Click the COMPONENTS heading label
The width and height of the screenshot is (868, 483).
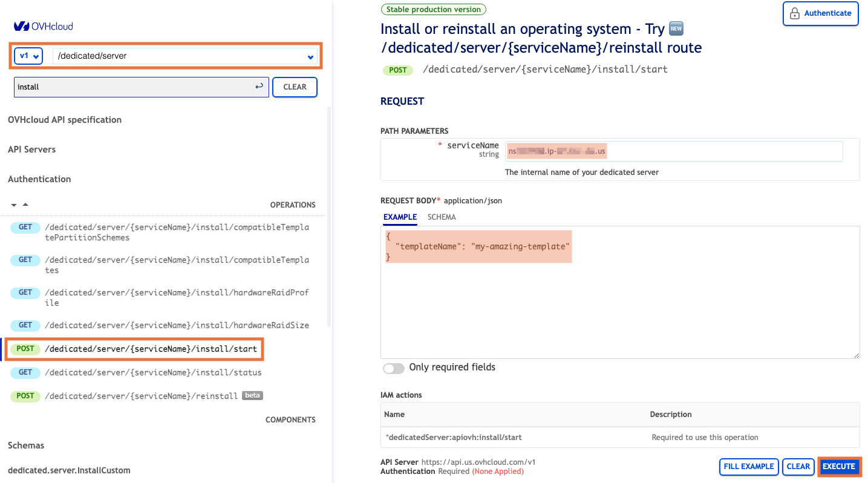290,420
